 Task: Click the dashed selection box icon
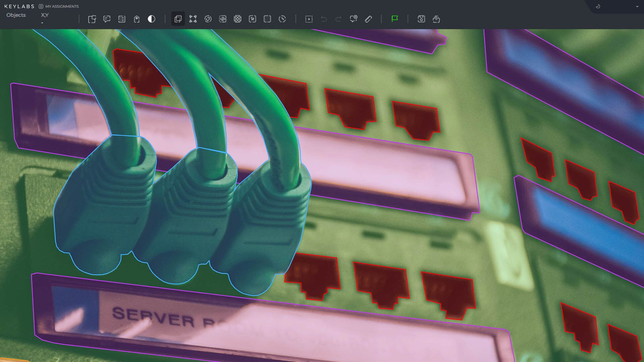coord(309,19)
